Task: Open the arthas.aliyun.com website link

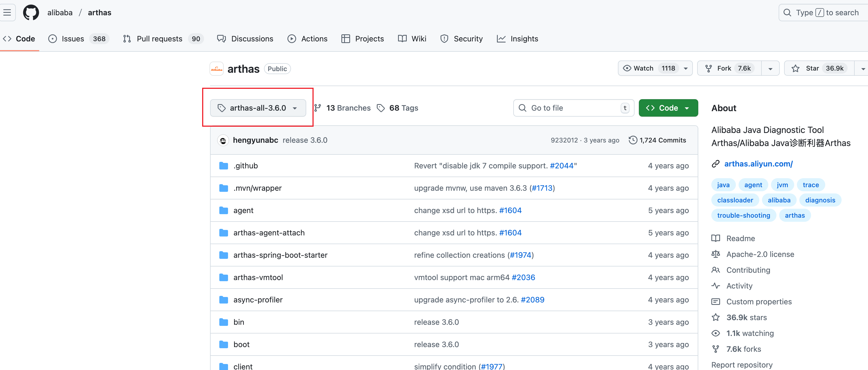Action: [758, 164]
